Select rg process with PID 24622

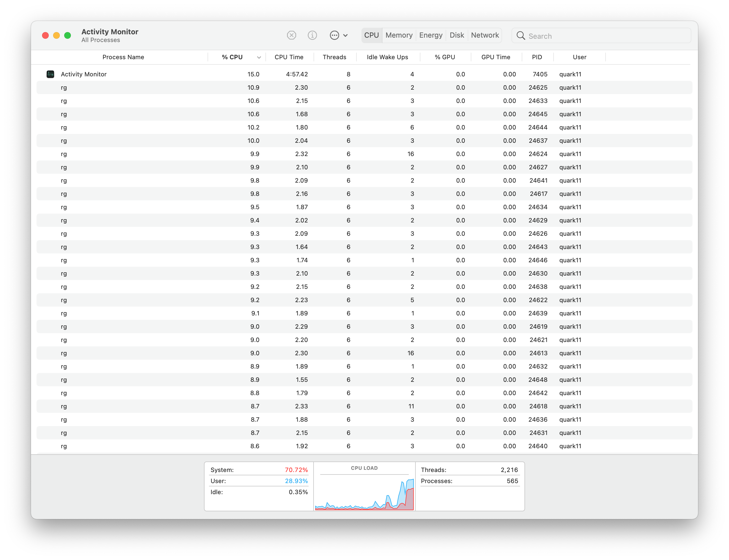point(364,300)
